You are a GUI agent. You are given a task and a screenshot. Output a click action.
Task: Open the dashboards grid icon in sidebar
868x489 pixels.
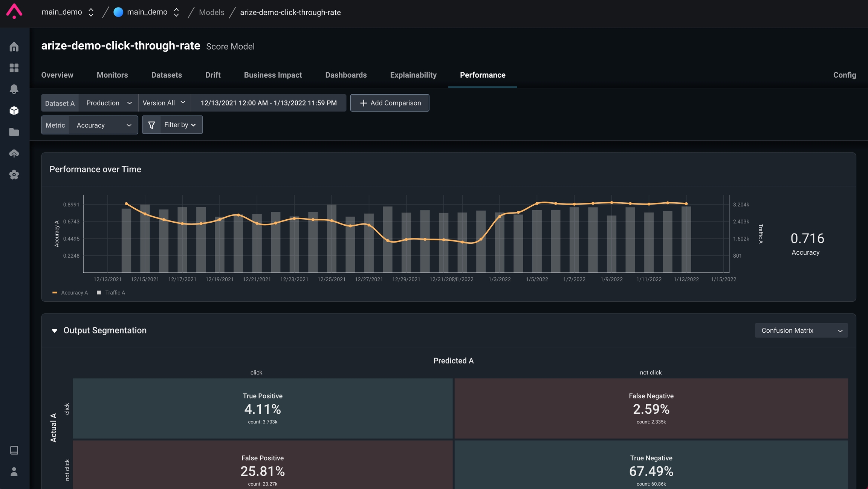tap(14, 68)
